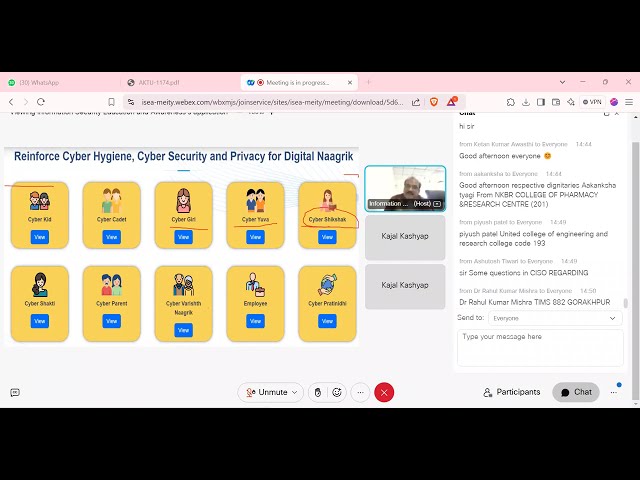The image size is (640, 480).
Task: Pop out the chat panel icon
Action: tap(607, 113)
